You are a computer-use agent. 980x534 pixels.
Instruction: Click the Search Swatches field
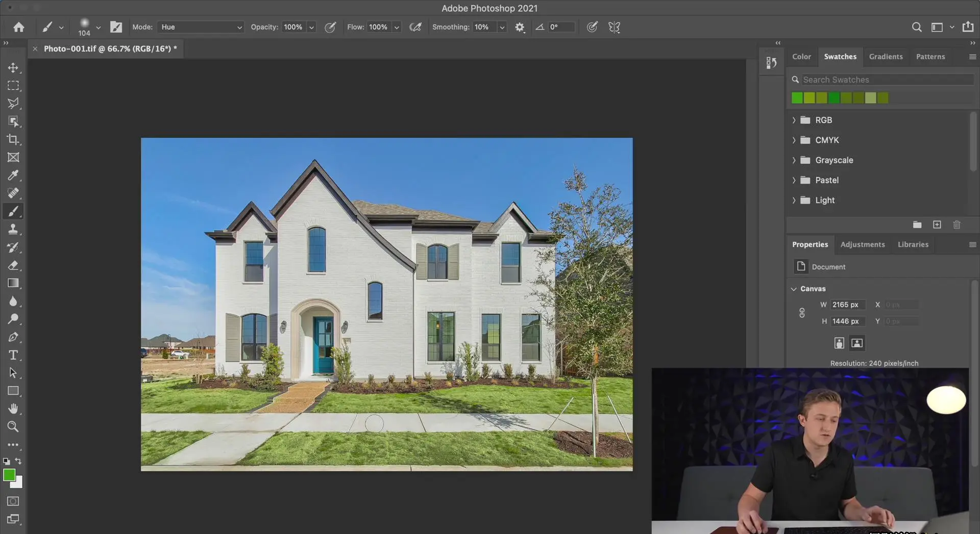pyautogui.click(x=887, y=80)
